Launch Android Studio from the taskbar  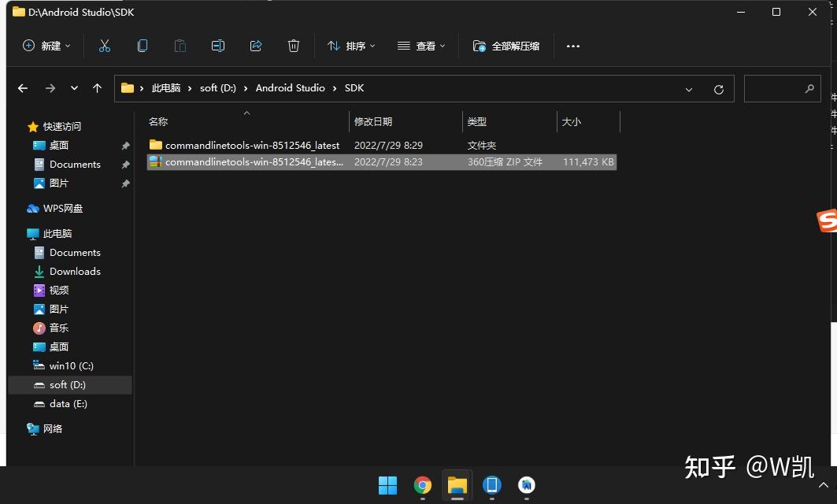point(526,485)
